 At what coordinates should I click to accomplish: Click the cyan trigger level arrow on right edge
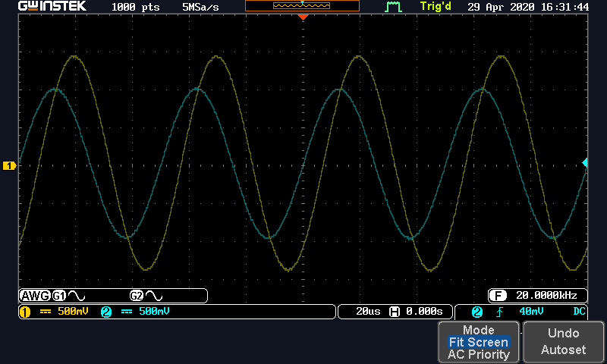click(585, 163)
